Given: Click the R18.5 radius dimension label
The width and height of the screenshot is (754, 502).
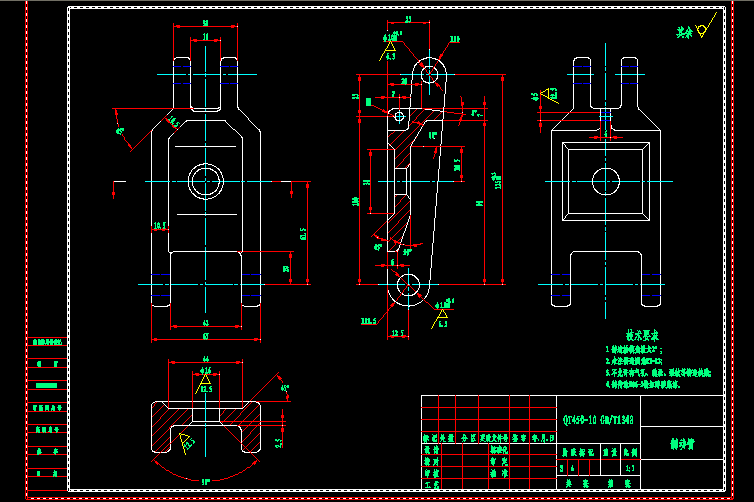Looking at the screenshot, I should point(369,321).
